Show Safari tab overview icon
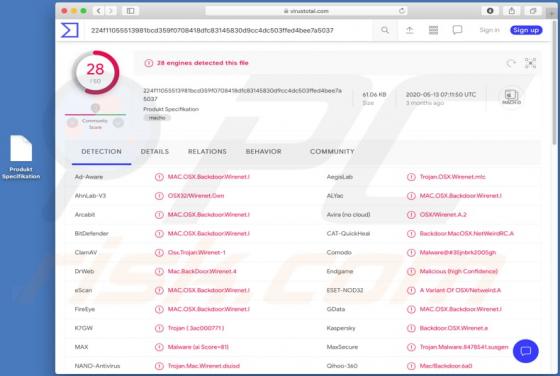 533,11
